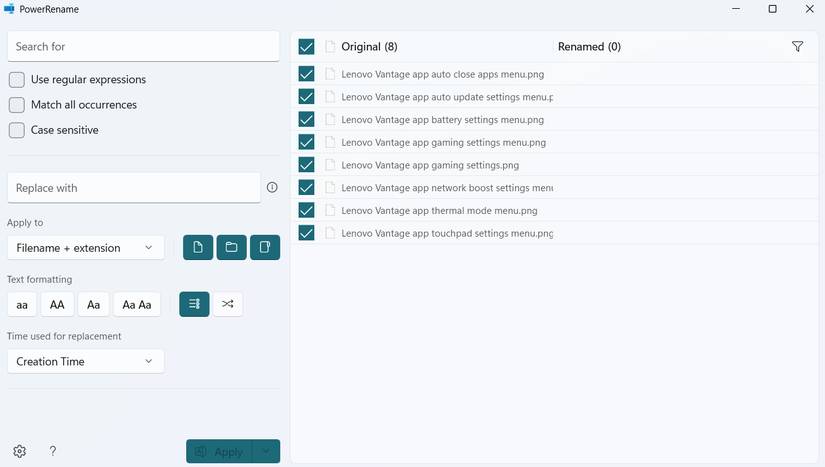Screen dimensions: 825x467
Task: Click file icon of auto close apps menu.png
Action: [330, 74]
